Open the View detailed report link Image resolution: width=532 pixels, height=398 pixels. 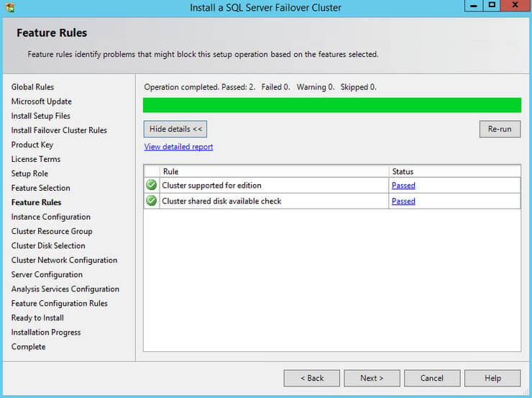point(178,147)
